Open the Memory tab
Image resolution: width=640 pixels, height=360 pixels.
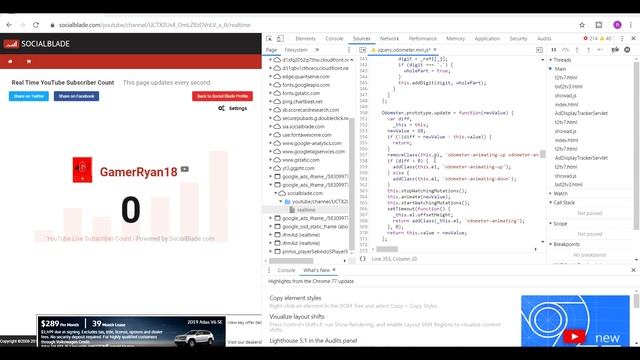point(456,38)
